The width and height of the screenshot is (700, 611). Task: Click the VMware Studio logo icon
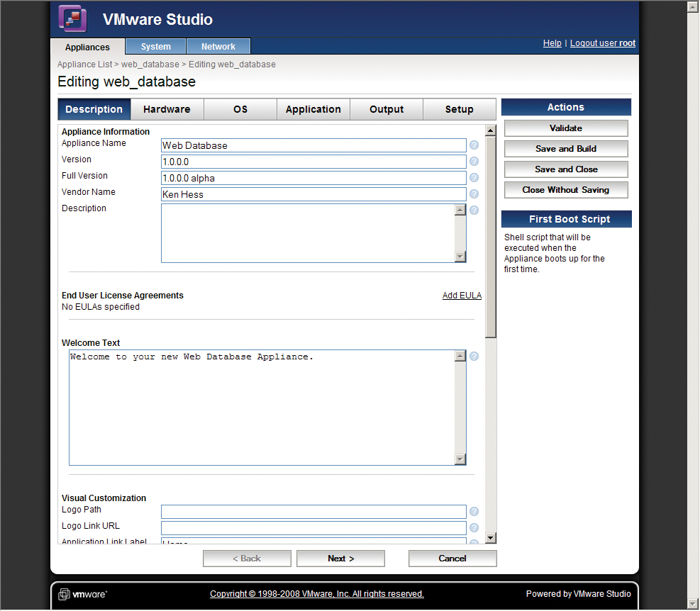(72, 18)
